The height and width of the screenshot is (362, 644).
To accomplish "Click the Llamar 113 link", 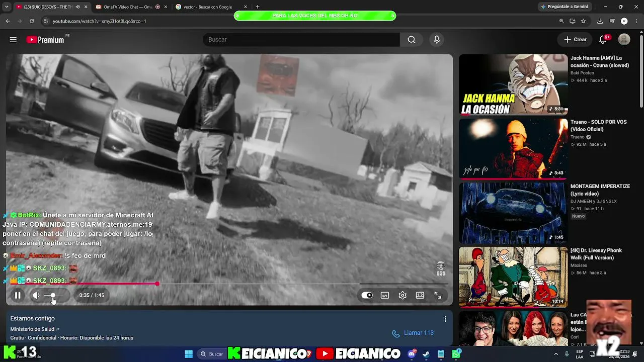I will (x=413, y=333).
